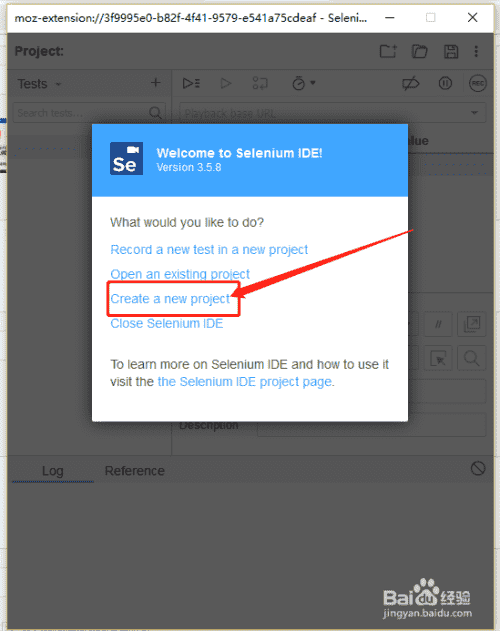Close the Selenium IDE window
This screenshot has height=631, width=500.
[473, 18]
